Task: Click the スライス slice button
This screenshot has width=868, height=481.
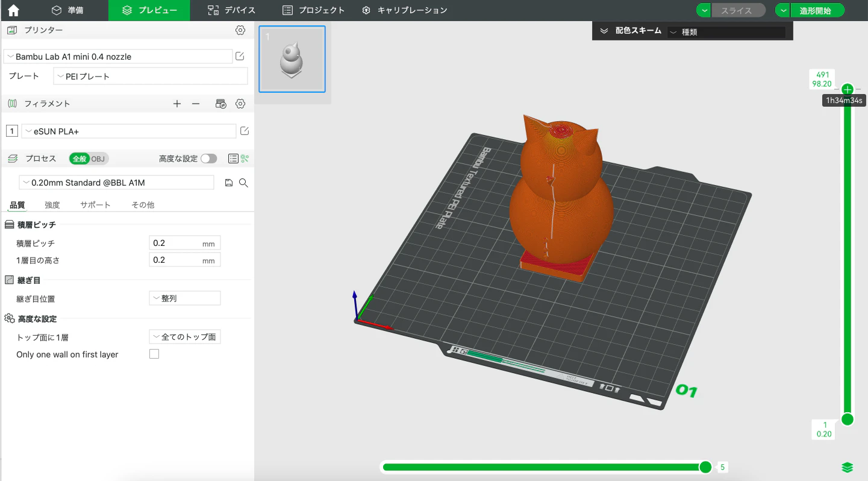Action: click(738, 10)
